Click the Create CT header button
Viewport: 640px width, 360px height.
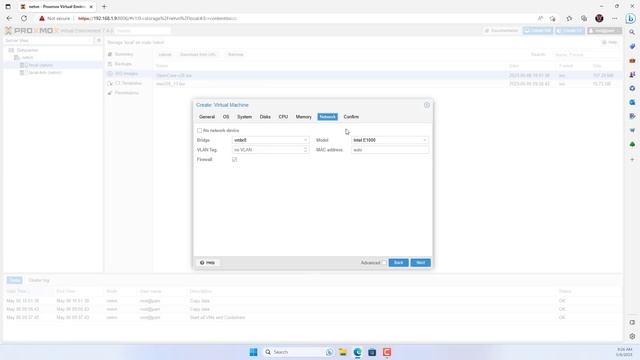click(x=570, y=31)
